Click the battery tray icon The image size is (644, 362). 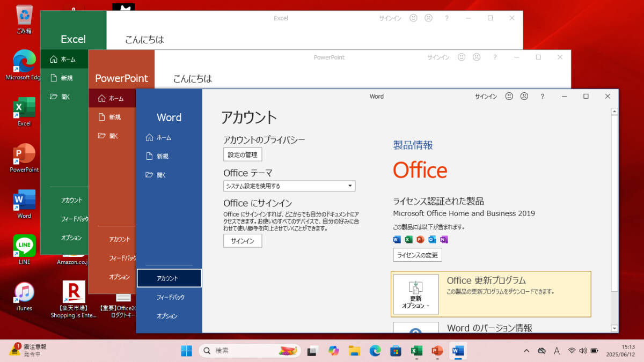click(594, 351)
